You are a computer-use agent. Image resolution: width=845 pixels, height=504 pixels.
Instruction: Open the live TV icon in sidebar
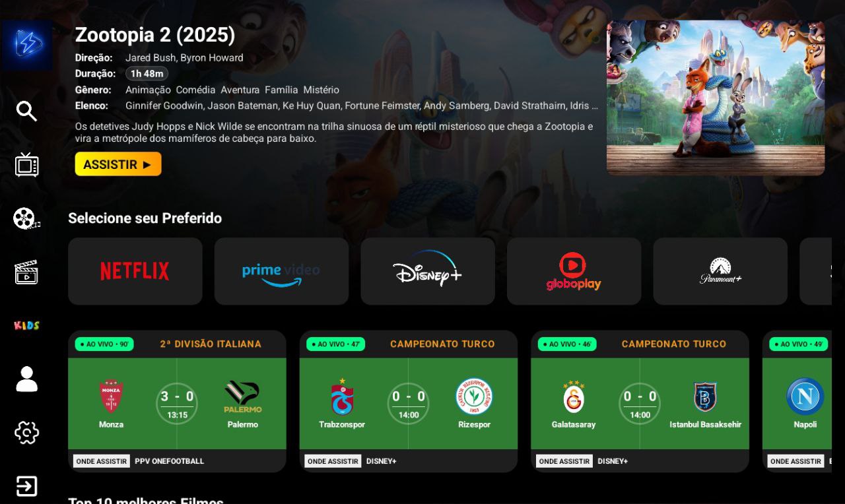pyautogui.click(x=26, y=164)
